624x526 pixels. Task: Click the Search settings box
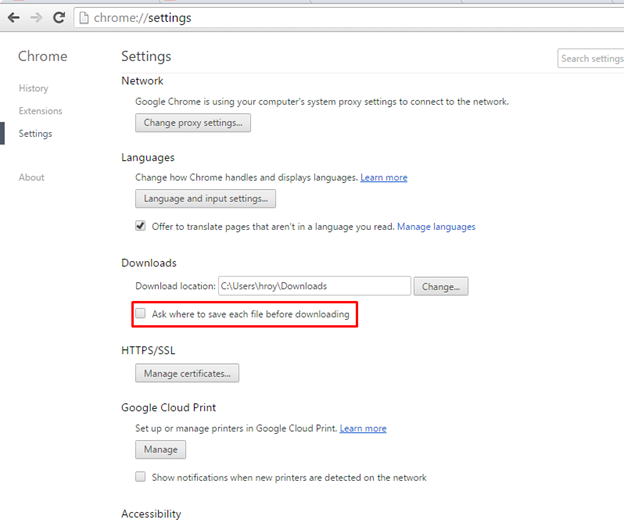pos(591,59)
